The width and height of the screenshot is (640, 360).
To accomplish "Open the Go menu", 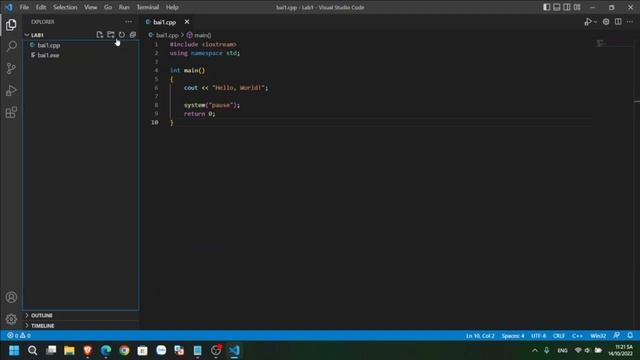I will point(108,7).
